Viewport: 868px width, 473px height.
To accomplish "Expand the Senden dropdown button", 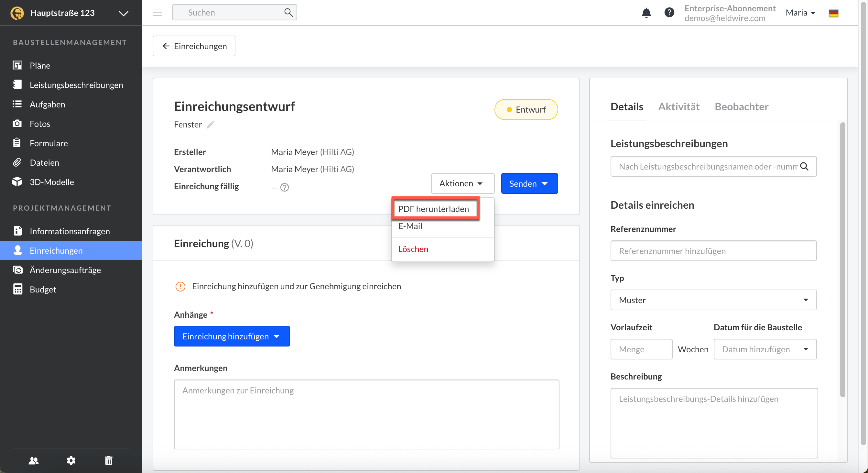I will click(529, 183).
